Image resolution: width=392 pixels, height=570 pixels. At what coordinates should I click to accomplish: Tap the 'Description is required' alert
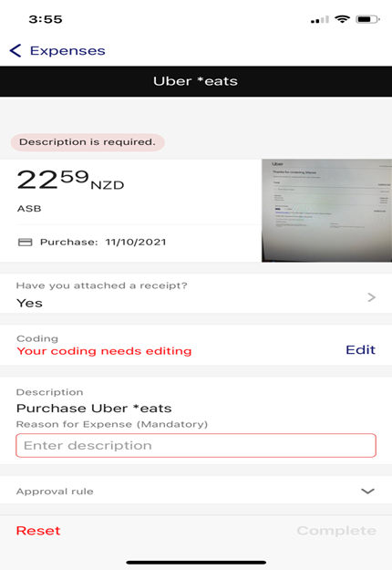pos(88,142)
